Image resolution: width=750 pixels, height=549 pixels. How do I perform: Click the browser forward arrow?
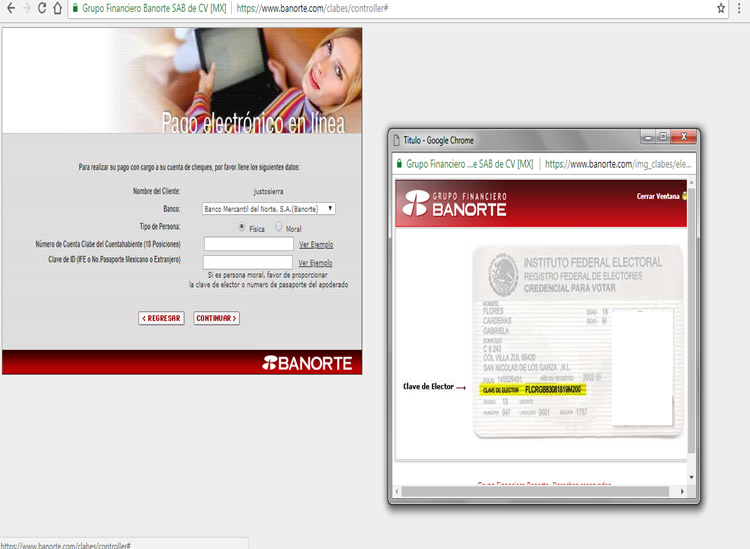point(26,8)
